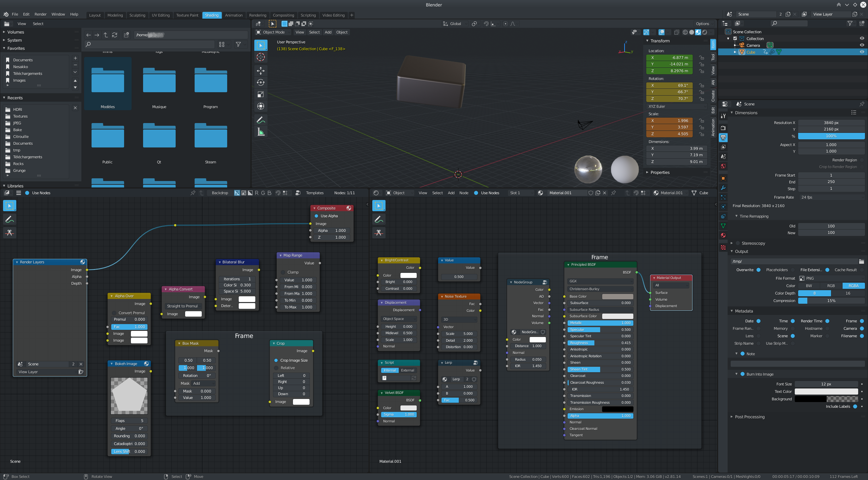The image size is (868, 480).
Task: Hide the Cube in the outliner
Action: click(862, 52)
